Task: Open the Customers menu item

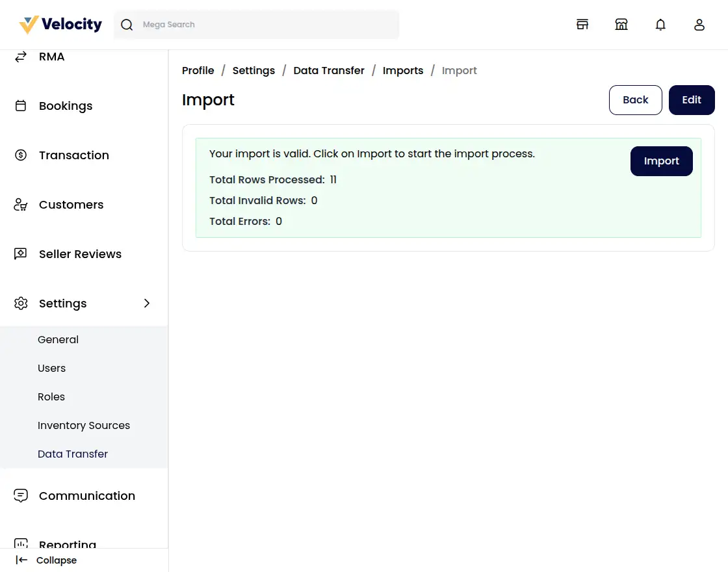Action: (x=71, y=205)
